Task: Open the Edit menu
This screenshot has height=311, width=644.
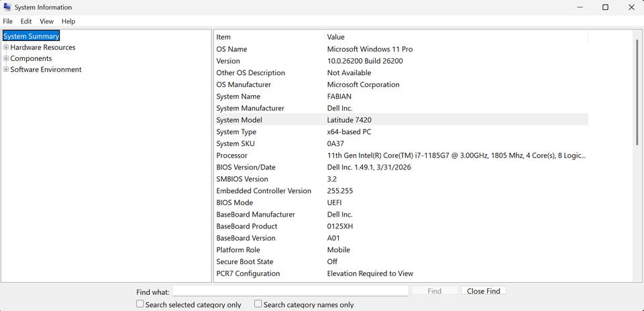Action: pos(26,21)
